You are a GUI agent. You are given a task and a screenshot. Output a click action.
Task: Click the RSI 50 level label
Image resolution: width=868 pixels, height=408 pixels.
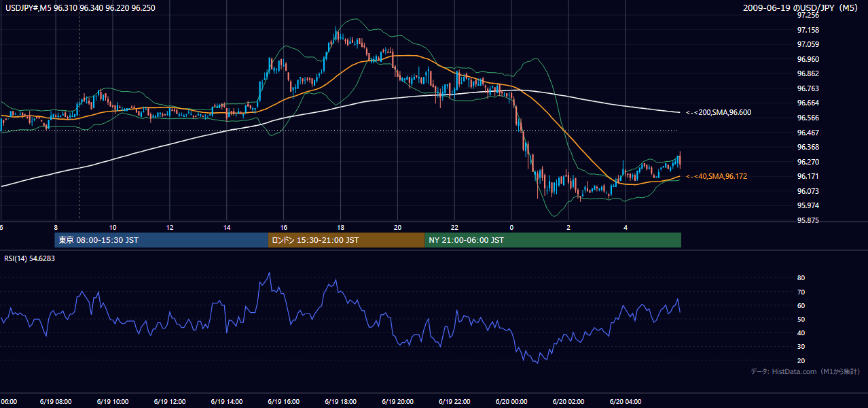801,319
